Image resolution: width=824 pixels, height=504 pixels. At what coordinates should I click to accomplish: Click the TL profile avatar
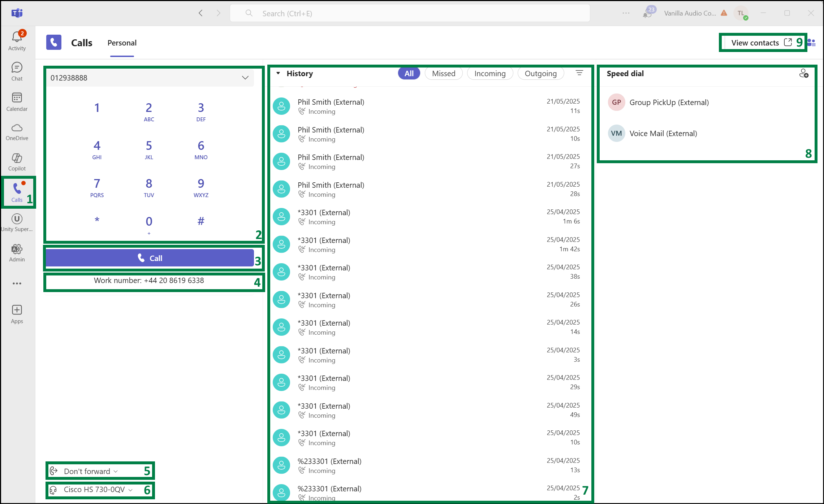click(x=741, y=13)
